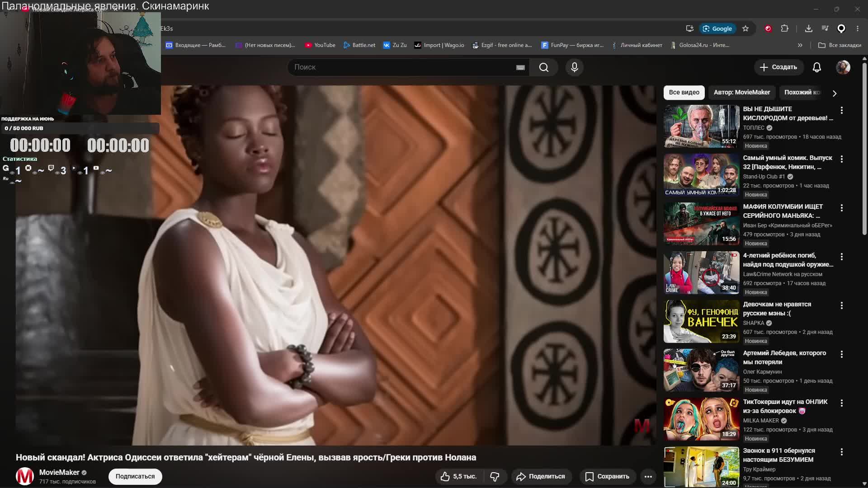The image size is (868, 488).
Task: Open options for Самый умный комик video
Action: (842, 159)
